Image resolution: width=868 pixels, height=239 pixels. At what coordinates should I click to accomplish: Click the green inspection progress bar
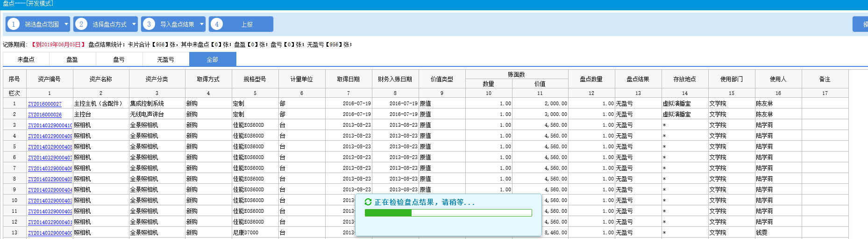[x=448, y=213]
